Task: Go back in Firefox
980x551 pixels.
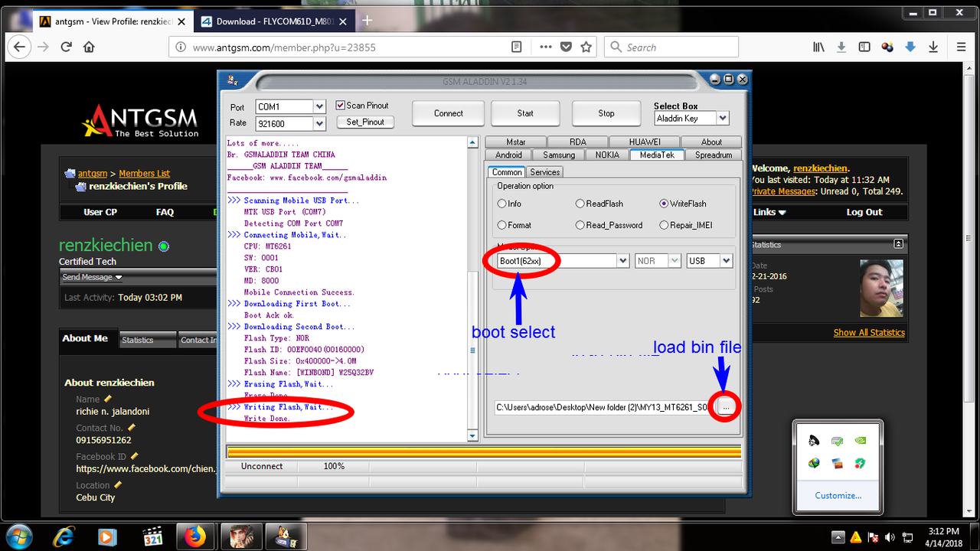Action: (20, 47)
